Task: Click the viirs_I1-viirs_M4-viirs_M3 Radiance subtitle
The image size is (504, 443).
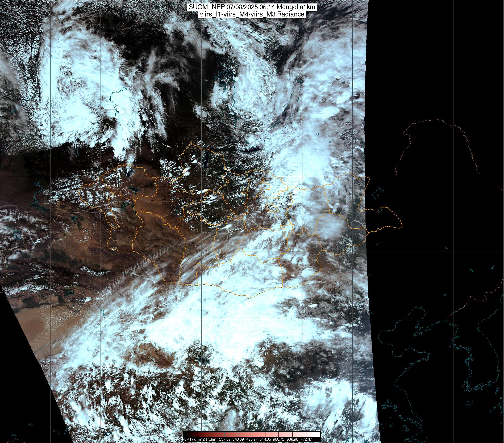Action: 252,14
